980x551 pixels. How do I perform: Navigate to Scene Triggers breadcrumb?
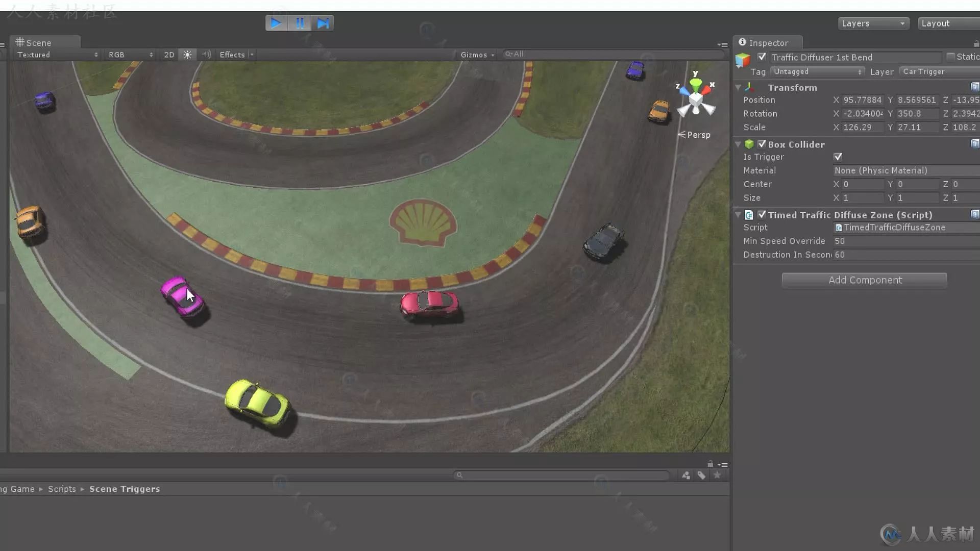pos(125,489)
